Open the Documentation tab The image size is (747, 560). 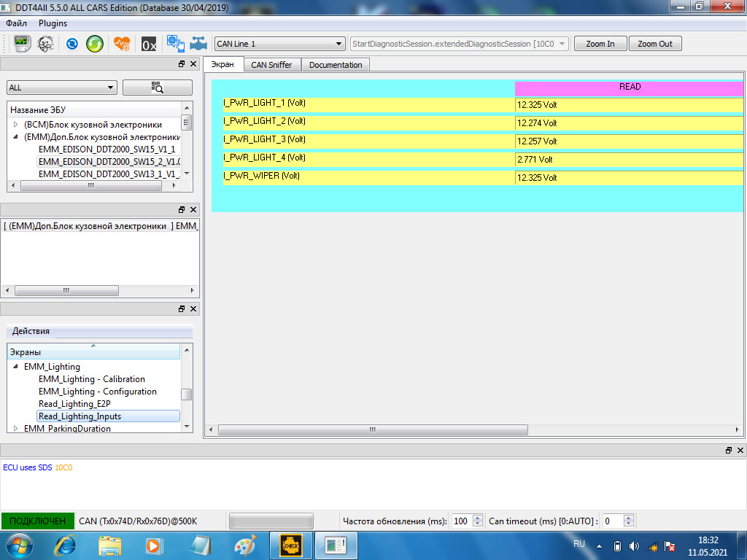336,65
